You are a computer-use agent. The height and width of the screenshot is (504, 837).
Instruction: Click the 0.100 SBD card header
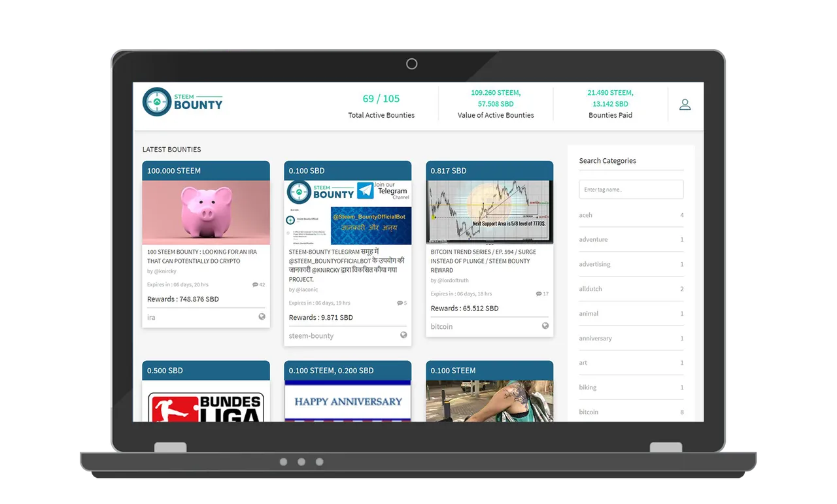pos(348,171)
